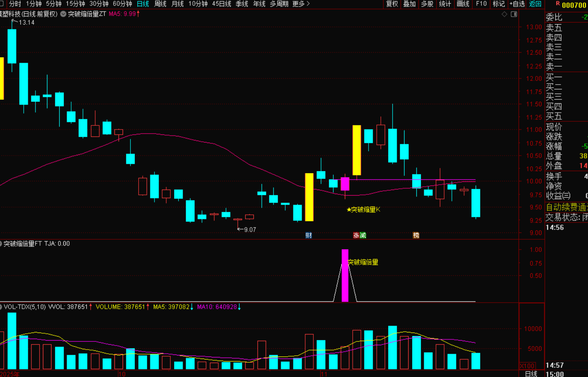
Task: Toggle the checkbox left of 分时
Action: [x=2, y=4]
